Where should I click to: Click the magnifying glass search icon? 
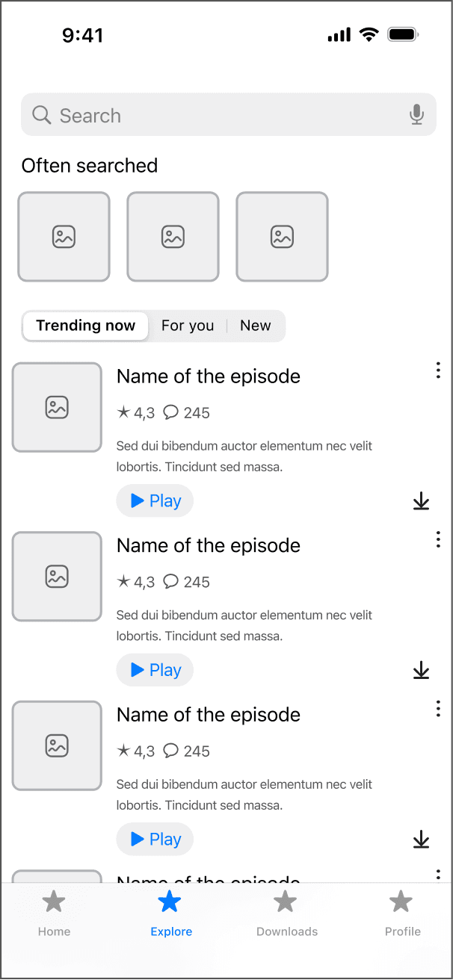point(42,115)
